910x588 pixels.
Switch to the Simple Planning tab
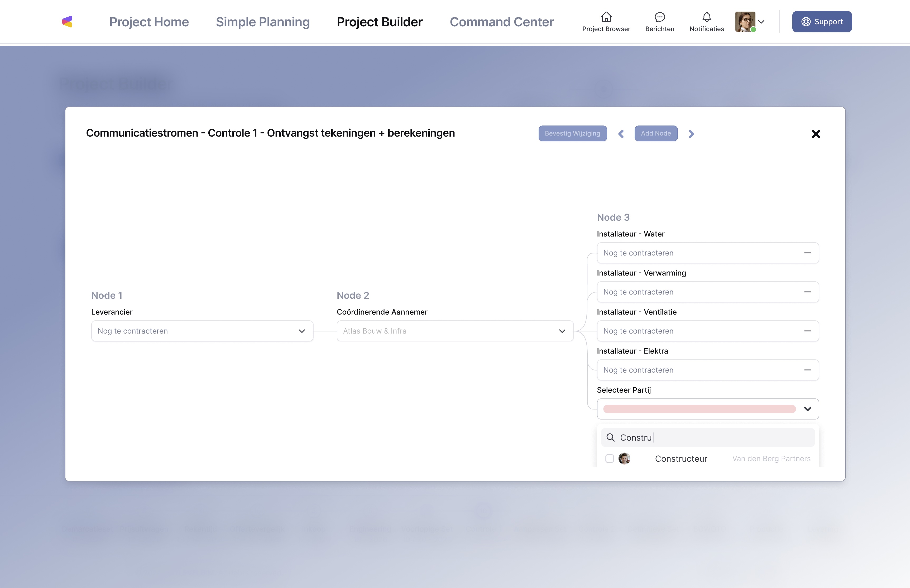coord(263,22)
